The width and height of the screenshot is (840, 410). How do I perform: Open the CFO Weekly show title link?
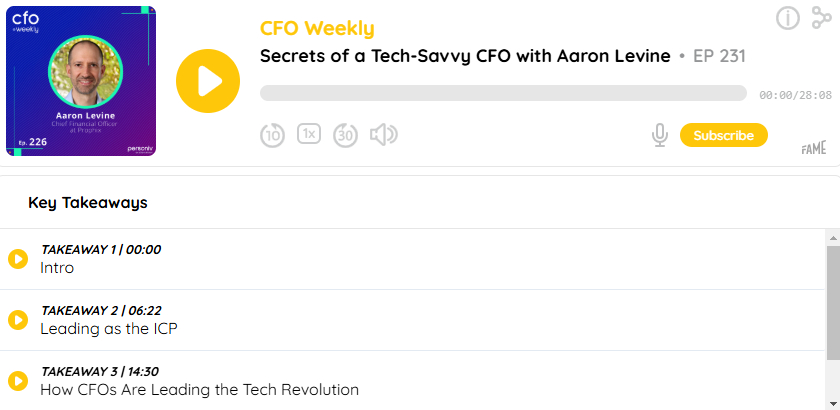pos(317,28)
